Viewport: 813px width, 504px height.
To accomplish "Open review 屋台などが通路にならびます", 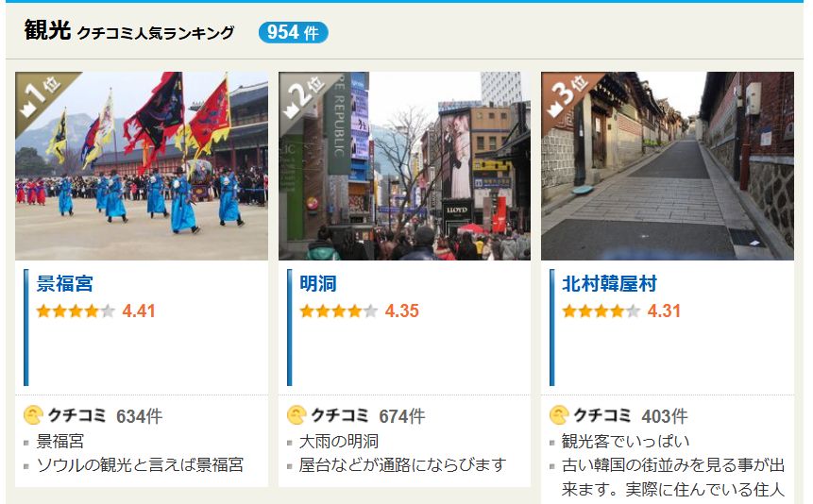I will pos(403,465).
